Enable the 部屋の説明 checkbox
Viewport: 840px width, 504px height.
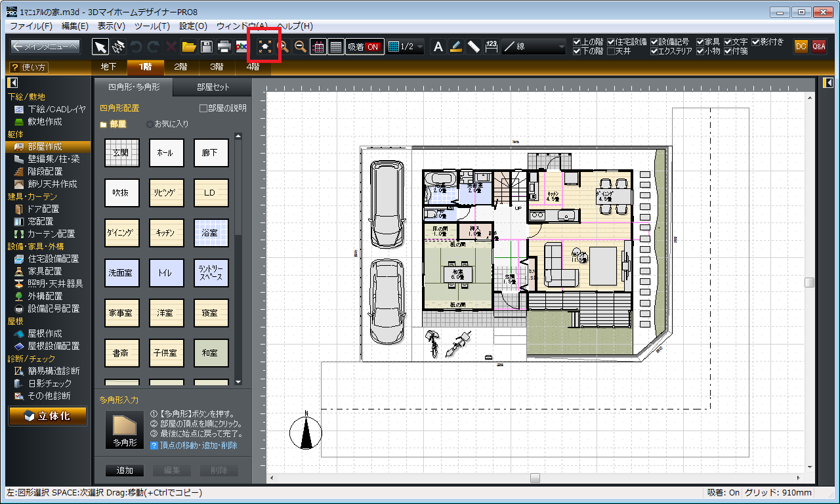tap(203, 108)
